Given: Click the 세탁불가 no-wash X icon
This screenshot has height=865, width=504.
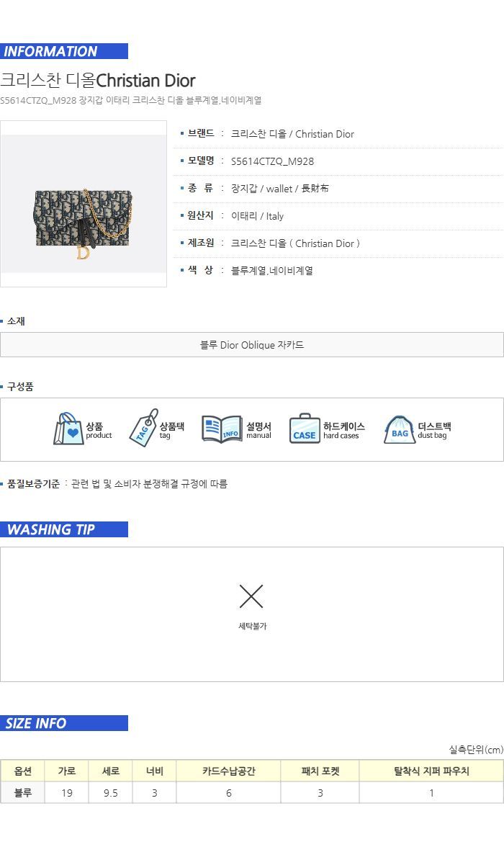Looking at the screenshot, I should coord(251,596).
